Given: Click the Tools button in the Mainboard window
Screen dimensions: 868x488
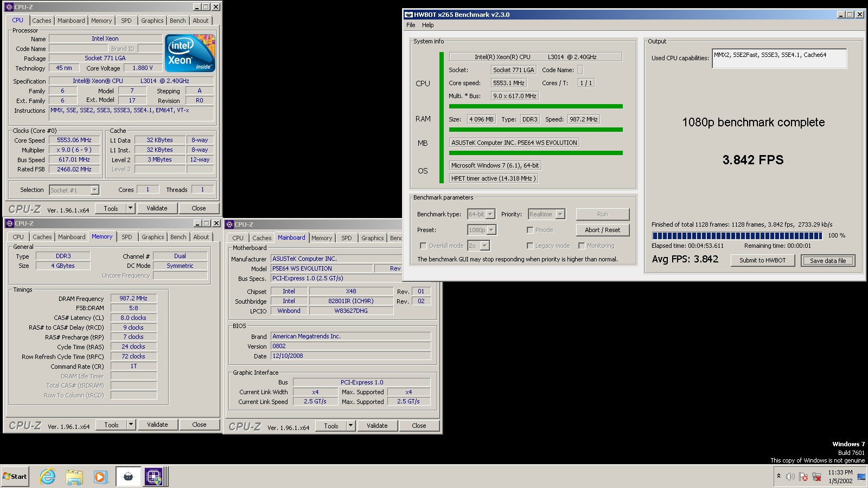Looking at the screenshot, I should 331,426.
